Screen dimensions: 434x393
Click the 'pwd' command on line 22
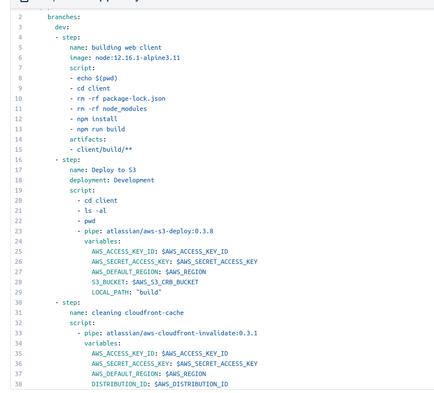[x=90, y=221]
